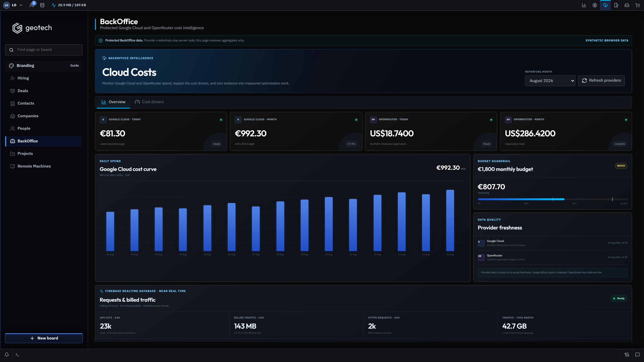The image size is (644, 362).
Task: Click the pulse icon beside Firebase Realtime Database
Action: [101, 291]
